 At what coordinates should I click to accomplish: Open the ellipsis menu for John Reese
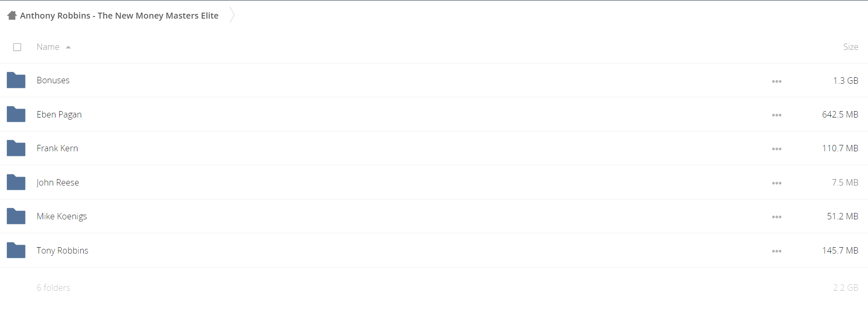pyautogui.click(x=777, y=183)
